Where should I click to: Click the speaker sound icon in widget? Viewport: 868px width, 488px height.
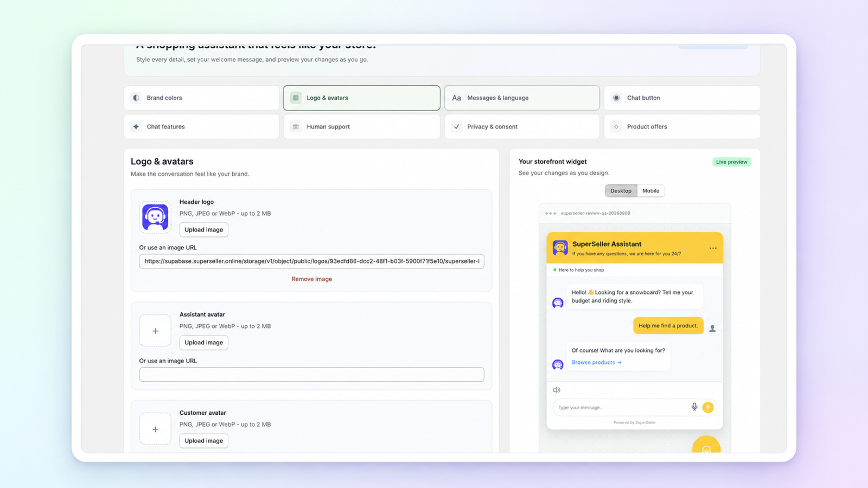[556, 390]
